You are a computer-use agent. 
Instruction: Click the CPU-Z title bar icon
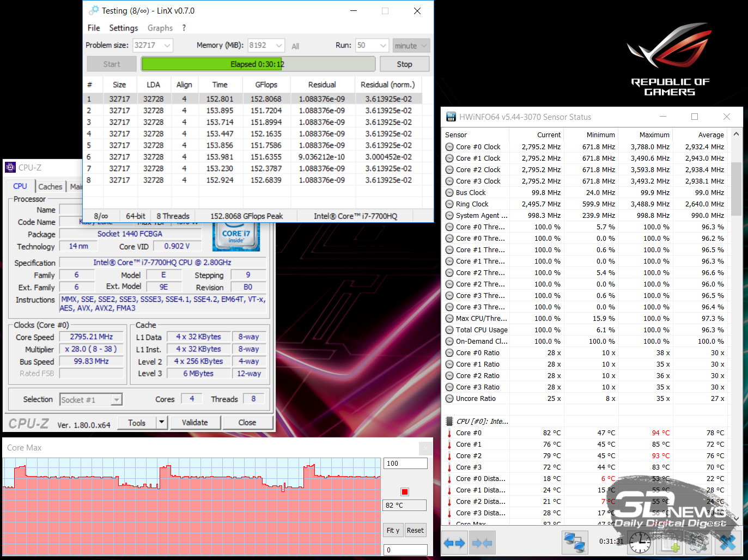[x=10, y=167]
